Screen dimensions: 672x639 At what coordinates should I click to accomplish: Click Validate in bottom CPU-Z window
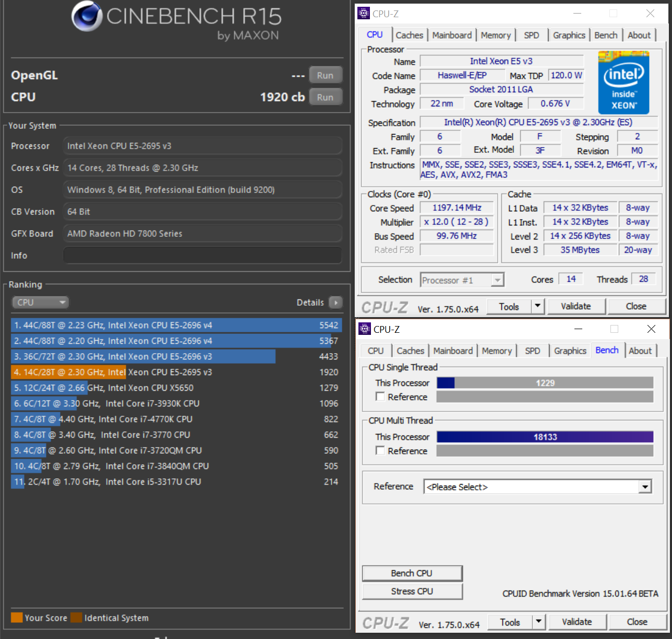(x=577, y=622)
